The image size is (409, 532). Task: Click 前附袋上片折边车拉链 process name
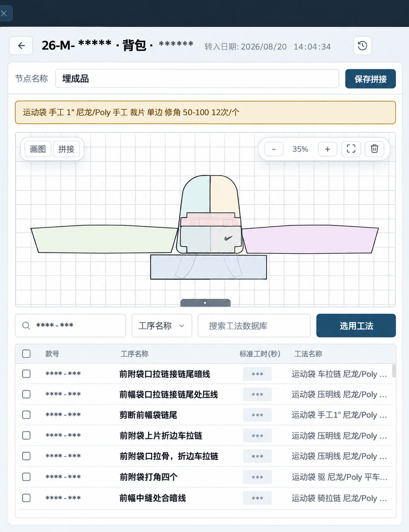click(x=161, y=436)
